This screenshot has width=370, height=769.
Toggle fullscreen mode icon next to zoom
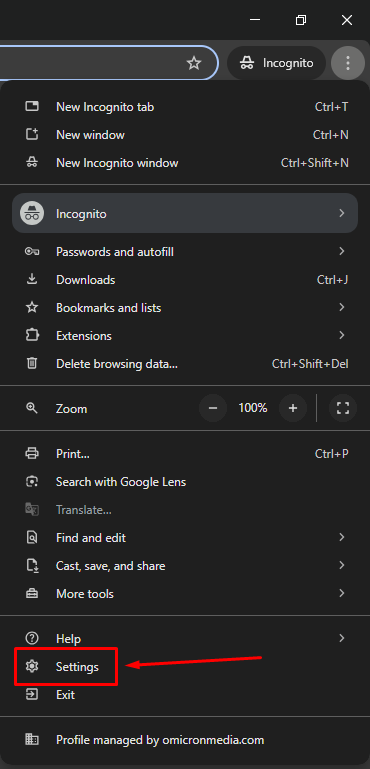[343, 408]
